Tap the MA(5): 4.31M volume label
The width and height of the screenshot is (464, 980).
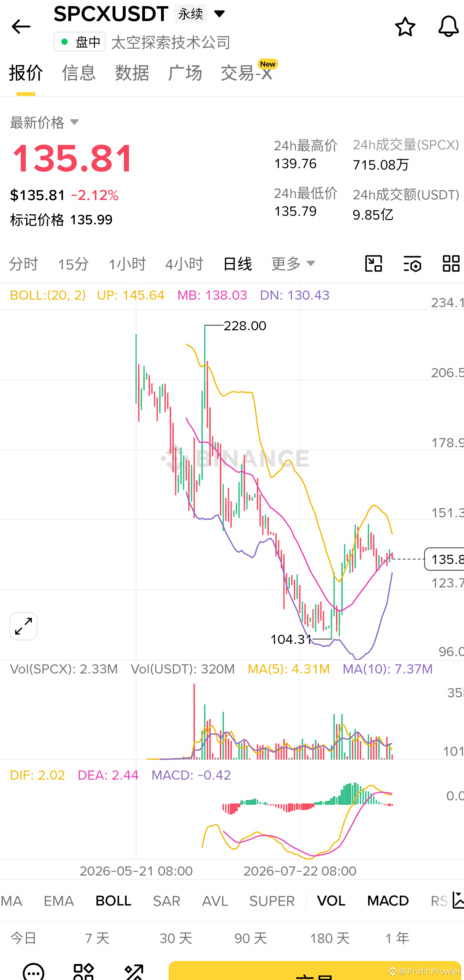(x=289, y=669)
